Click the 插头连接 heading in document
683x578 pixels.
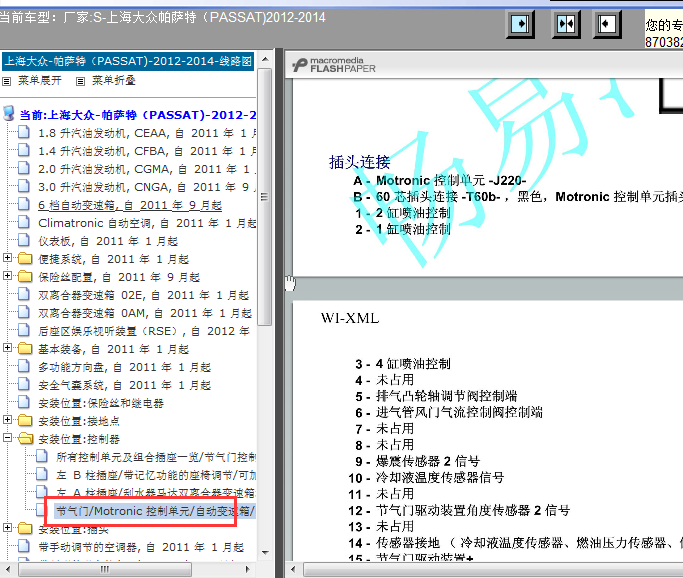359,162
